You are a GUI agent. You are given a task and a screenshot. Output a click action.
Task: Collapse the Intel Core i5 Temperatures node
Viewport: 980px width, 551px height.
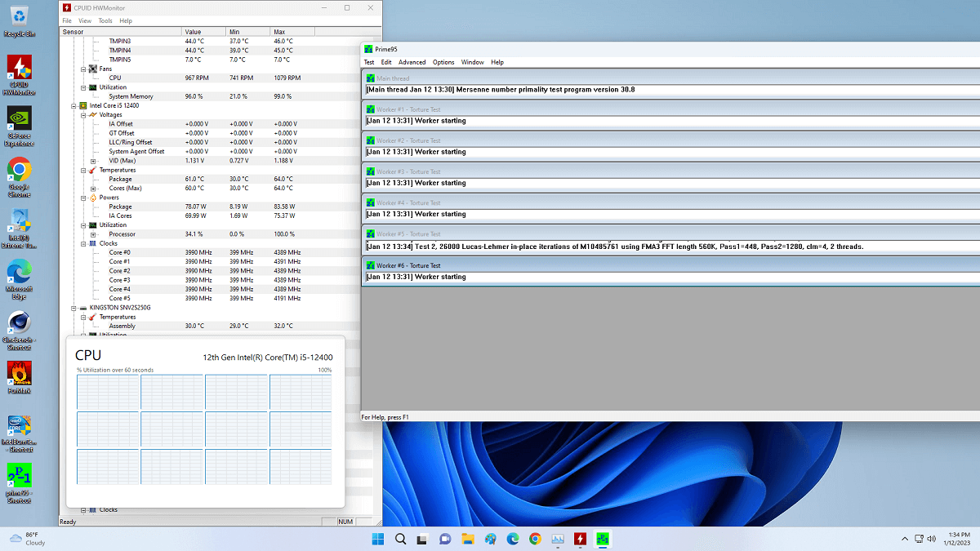point(83,170)
